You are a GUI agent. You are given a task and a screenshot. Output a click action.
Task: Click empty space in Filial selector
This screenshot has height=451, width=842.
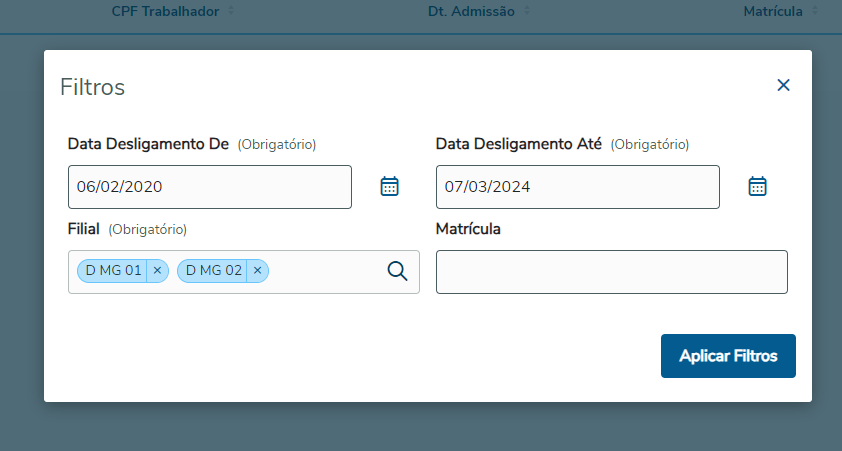(325, 271)
